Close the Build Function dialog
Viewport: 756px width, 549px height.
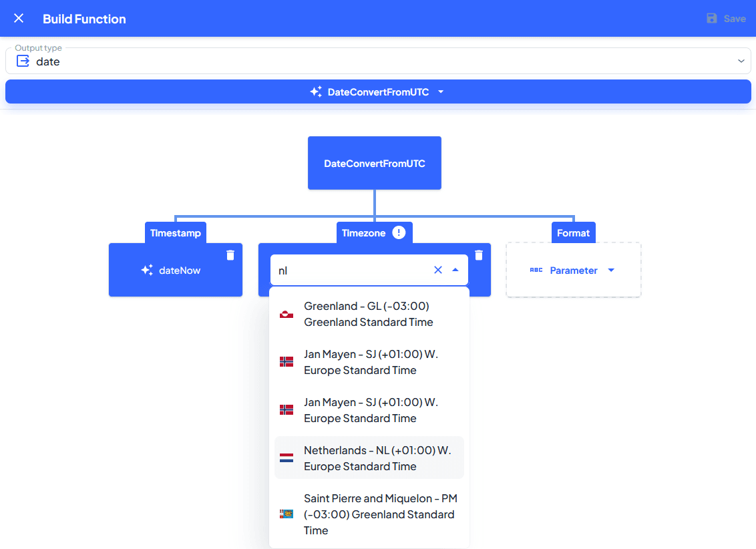(19, 19)
